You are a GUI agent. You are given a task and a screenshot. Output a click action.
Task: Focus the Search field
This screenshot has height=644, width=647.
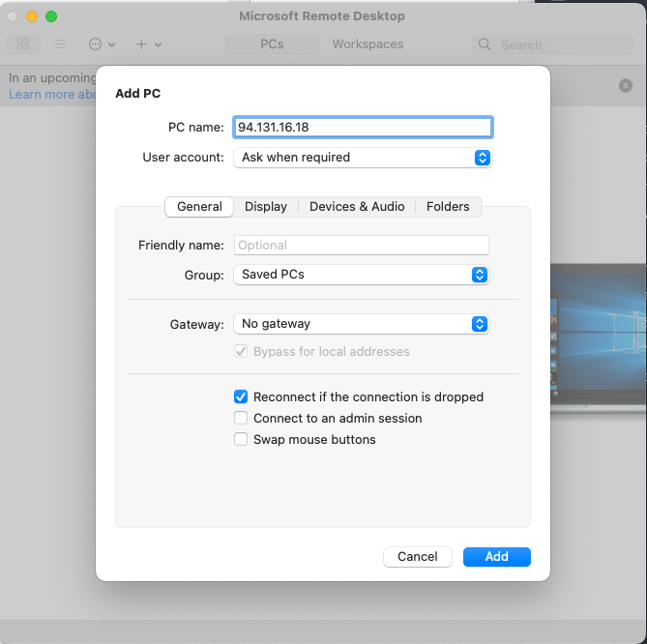(x=552, y=44)
